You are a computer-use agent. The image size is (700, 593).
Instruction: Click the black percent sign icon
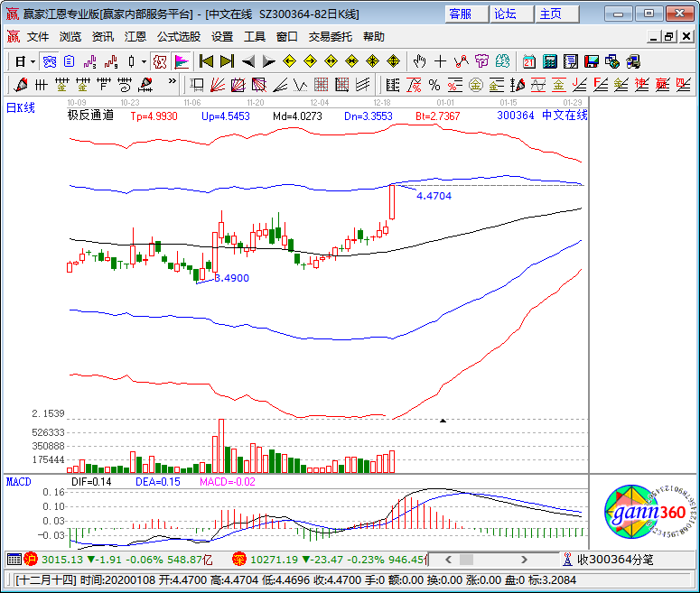coord(434,85)
